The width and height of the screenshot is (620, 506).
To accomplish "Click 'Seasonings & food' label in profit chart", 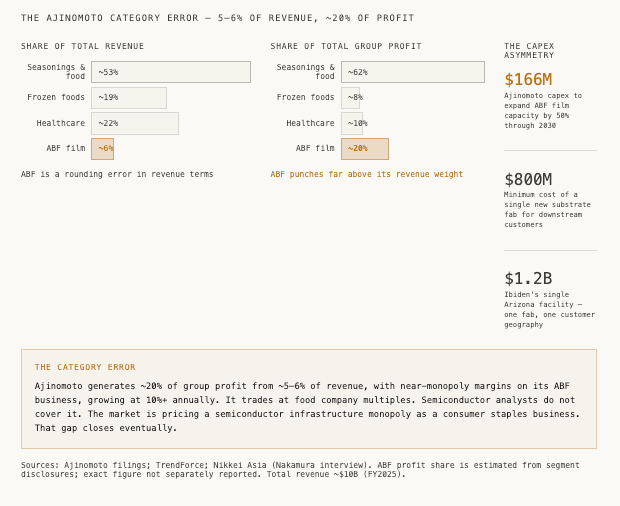I will pyautogui.click(x=306, y=72).
